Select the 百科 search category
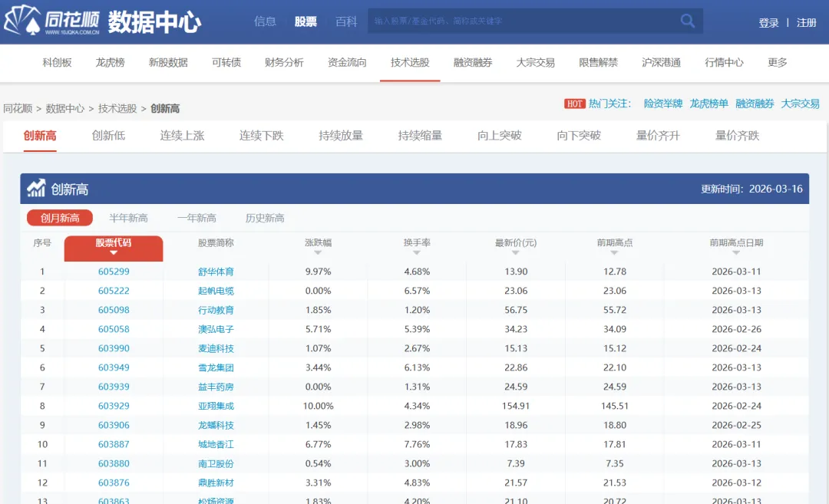This screenshot has height=504, width=829. click(346, 21)
